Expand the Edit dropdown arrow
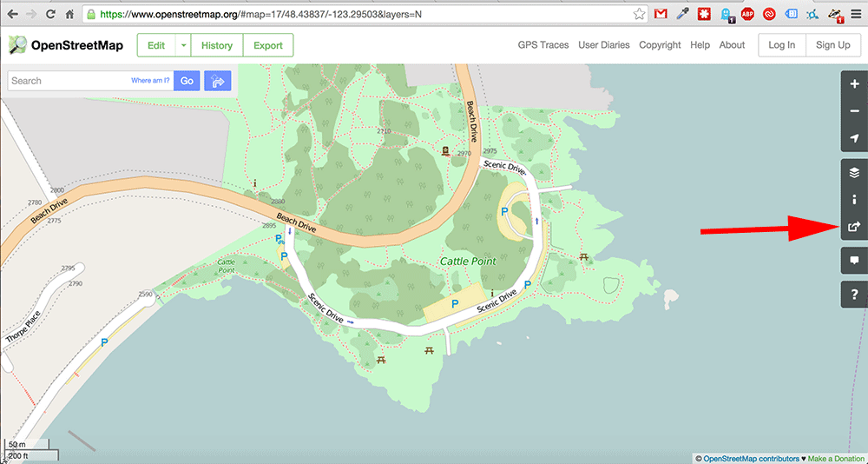Viewport: 868px width, 464px height. [x=183, y=45]
